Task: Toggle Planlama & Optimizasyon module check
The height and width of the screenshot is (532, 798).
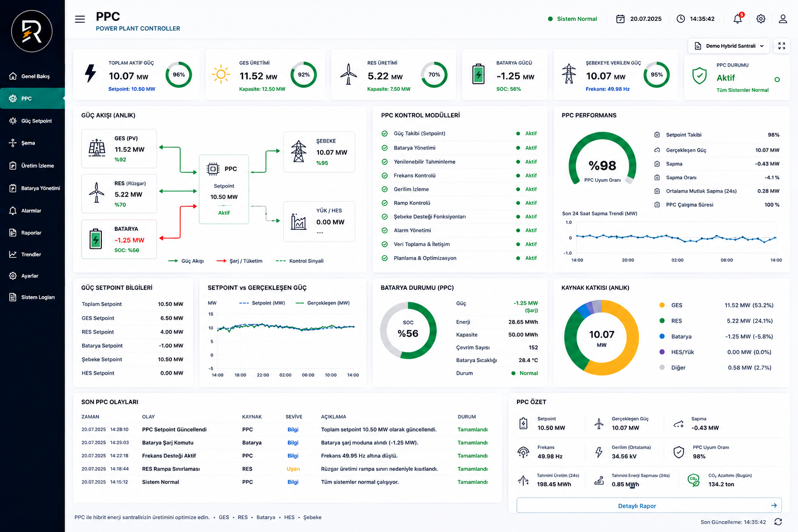Action: 384,258
